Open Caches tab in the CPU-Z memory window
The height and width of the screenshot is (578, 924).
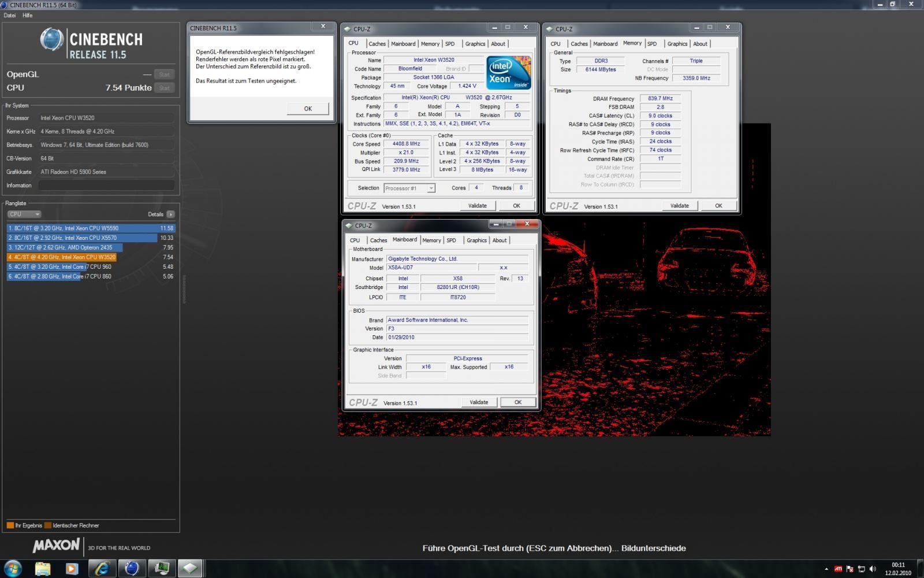(x=579, y=44)
